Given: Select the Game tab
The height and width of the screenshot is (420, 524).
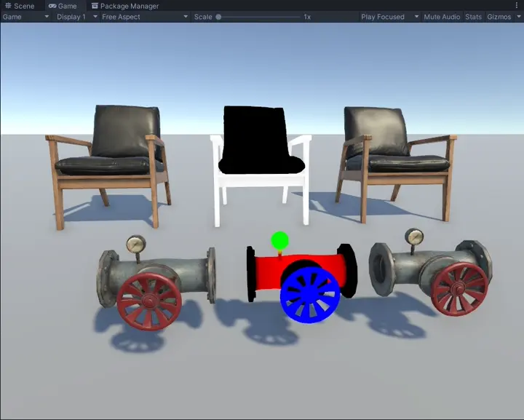Looking at the screenshot, I should click(x=63, y=6).
